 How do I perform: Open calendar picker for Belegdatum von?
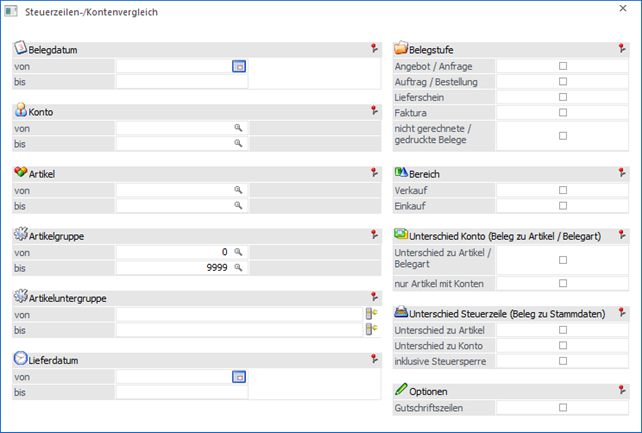(x=239, y=66)
